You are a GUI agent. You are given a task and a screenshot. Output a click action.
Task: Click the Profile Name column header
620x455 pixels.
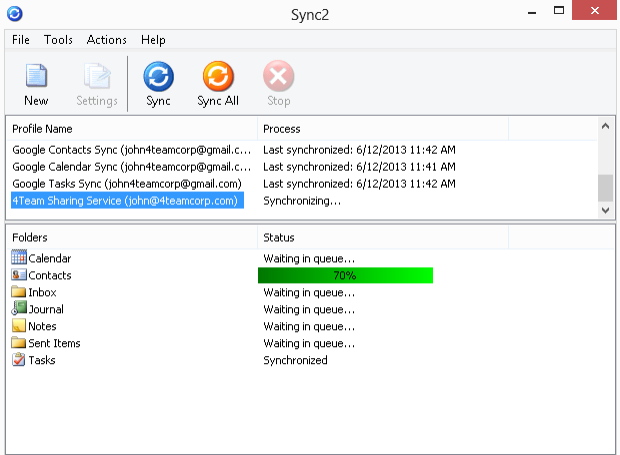42,129
